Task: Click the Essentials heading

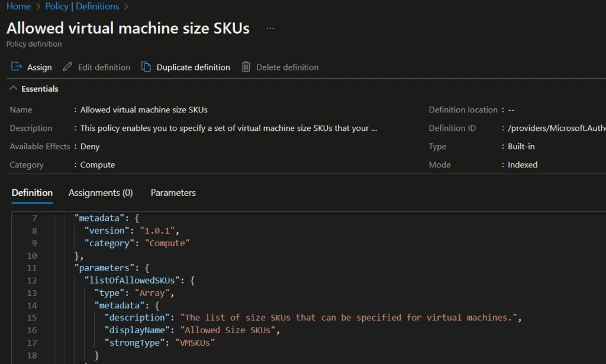Action: coord(40,89)
